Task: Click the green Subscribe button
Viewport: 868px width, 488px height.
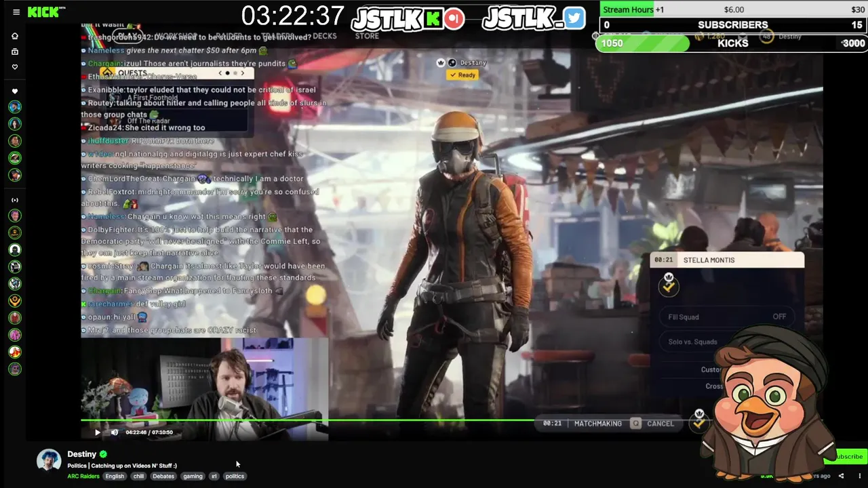Action: [x=847, y=456]
